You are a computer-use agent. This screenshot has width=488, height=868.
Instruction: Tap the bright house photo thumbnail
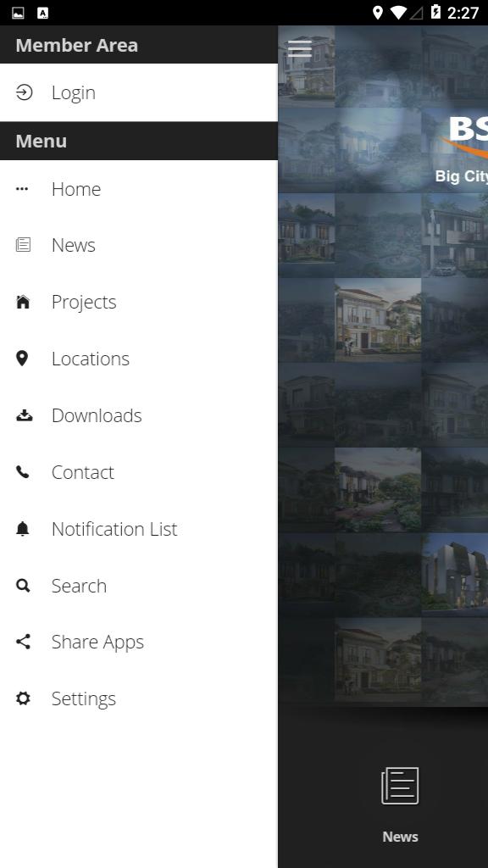[378, 320]
